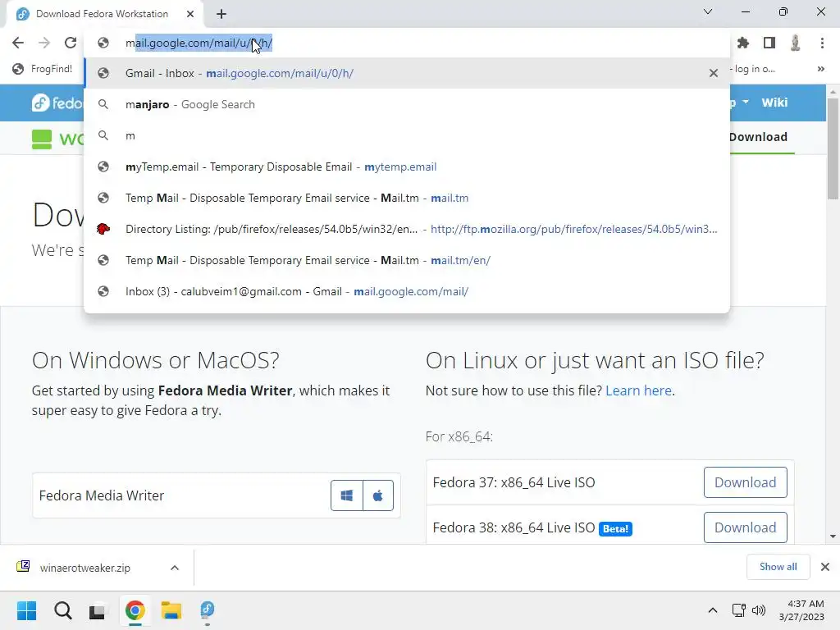Click the browser forward arrow
Viewport: 840px width, 630px height.
point(44,43)
